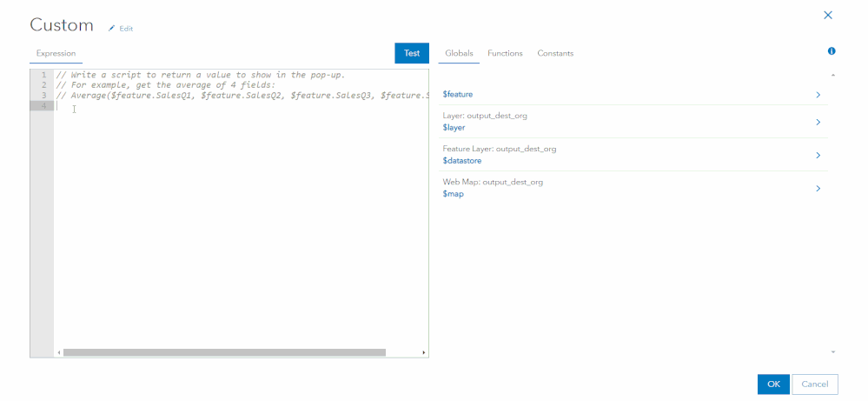Expand the $datastore global chevron
Image resolution: width=868 pixels, height=401 pixels.
point(818,155)
